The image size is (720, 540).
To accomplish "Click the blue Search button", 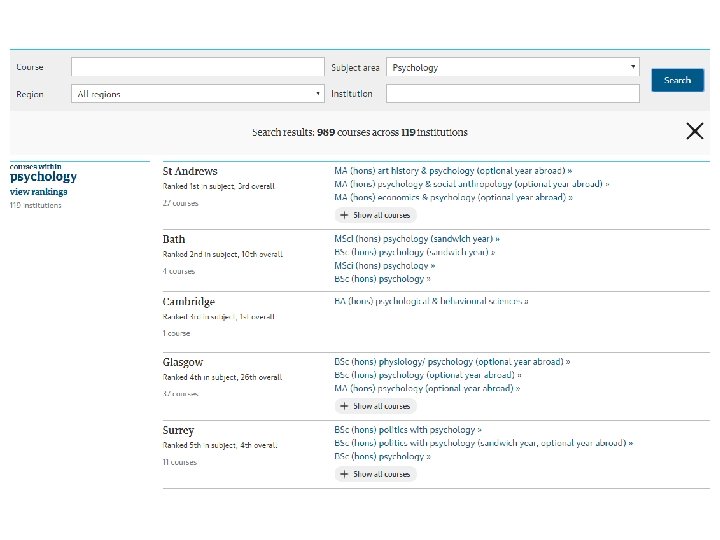I will point(677,80).
